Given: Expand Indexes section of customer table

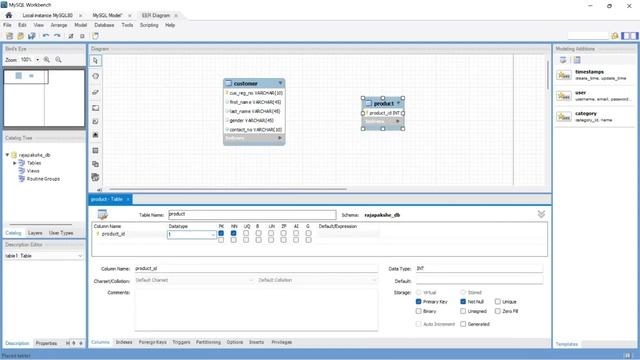Looking at the screenshot, I should click(x=280, y=138).
